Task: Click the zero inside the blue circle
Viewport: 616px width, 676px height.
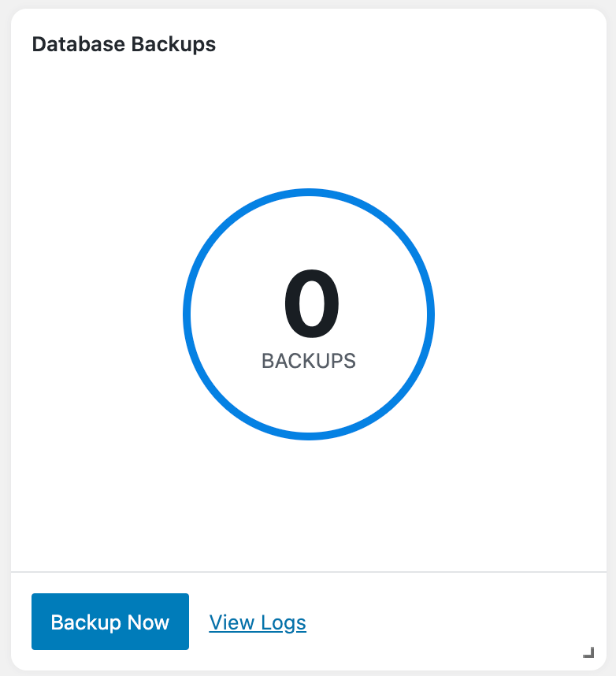Action: pos(310,306)
